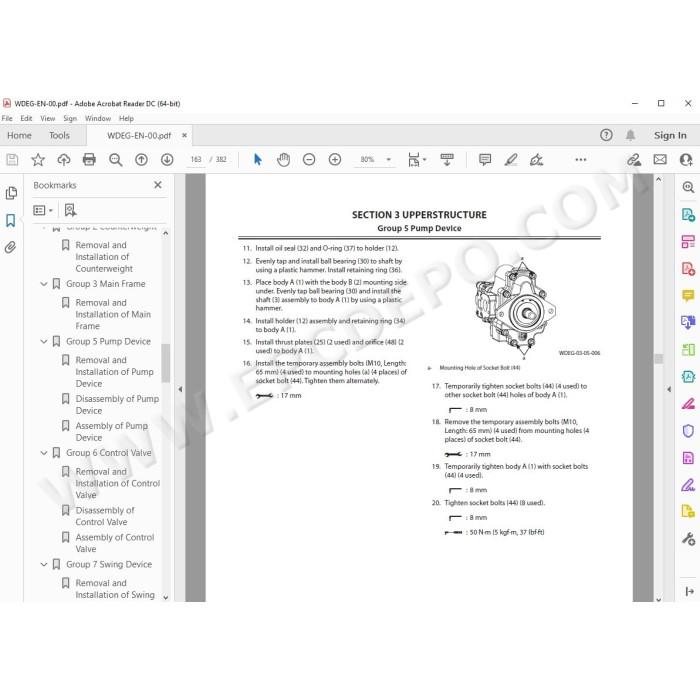Select the arrow Selection tool
This screenshot has height=700, width=700.
(258, 159)
